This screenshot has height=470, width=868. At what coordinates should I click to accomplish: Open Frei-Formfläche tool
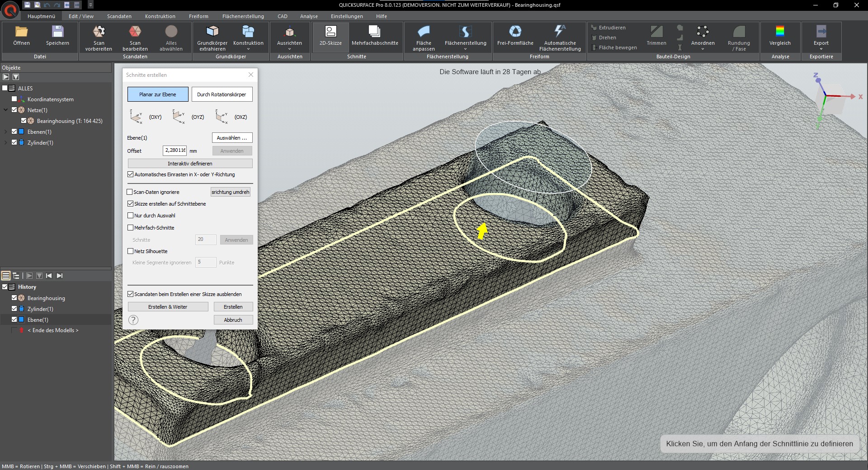515,36
